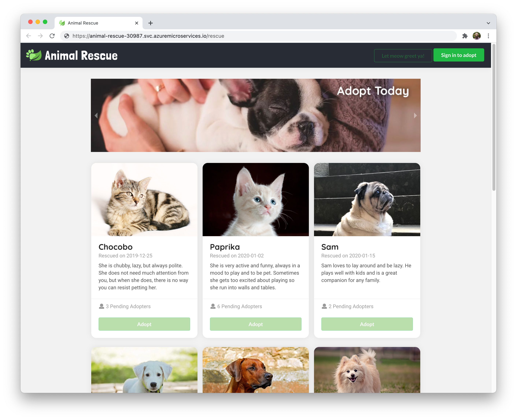This screenshot has width=517, height=420.
Task: Reload the page with the refresh icon
Action: 52,36
